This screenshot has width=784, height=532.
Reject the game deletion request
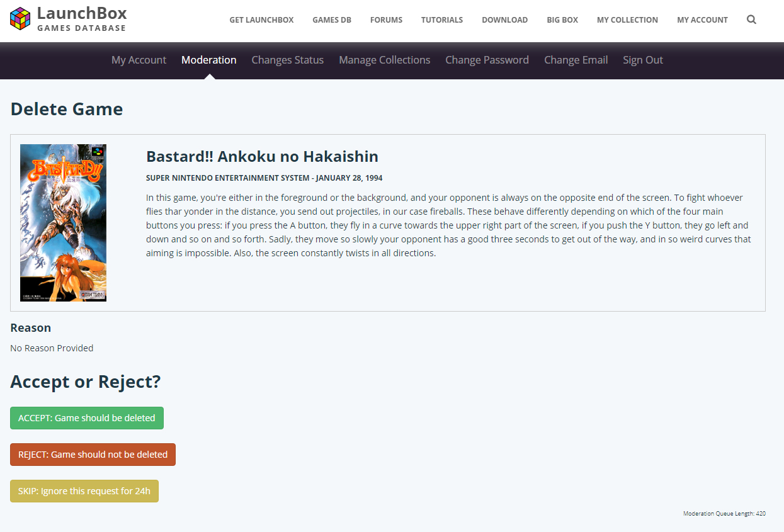(93, 455)
